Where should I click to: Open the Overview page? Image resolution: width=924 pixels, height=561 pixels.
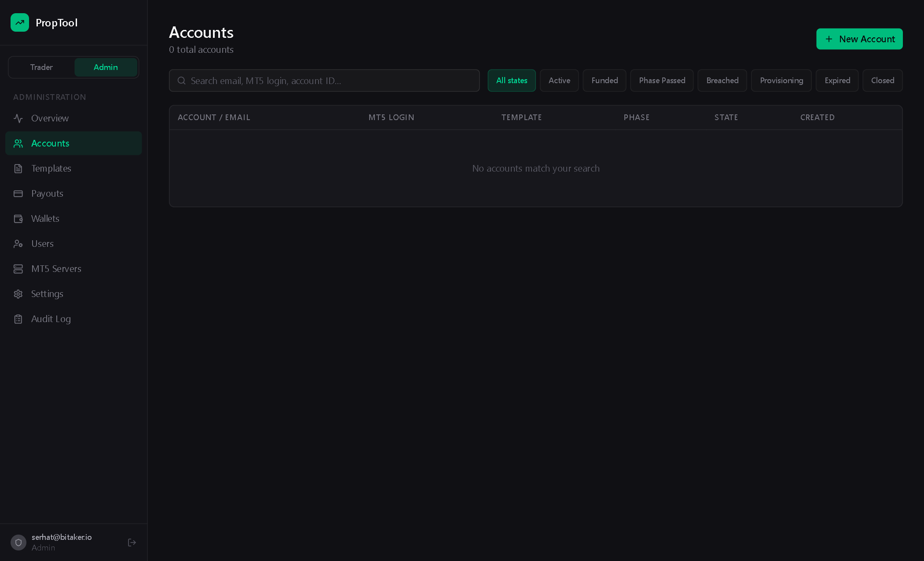73,118
